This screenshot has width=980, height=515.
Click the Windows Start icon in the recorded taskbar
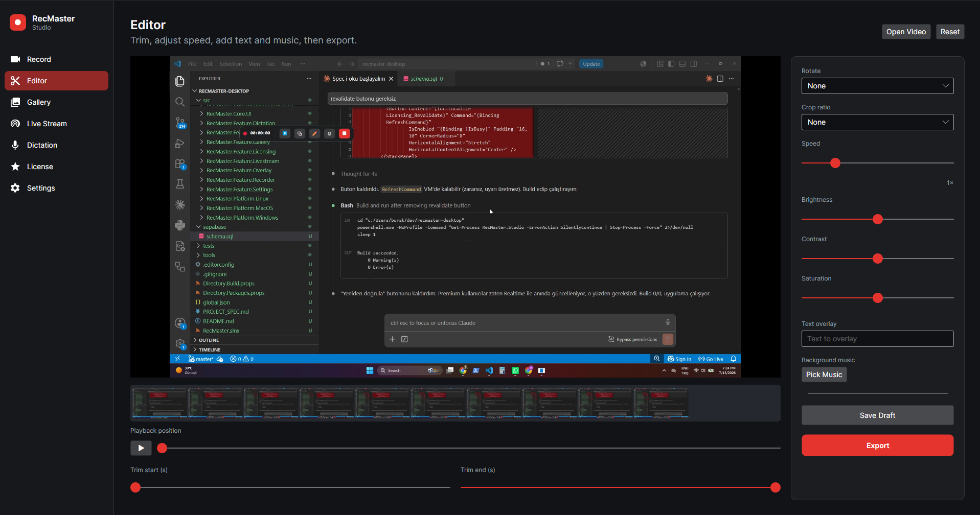pos(370,370)
